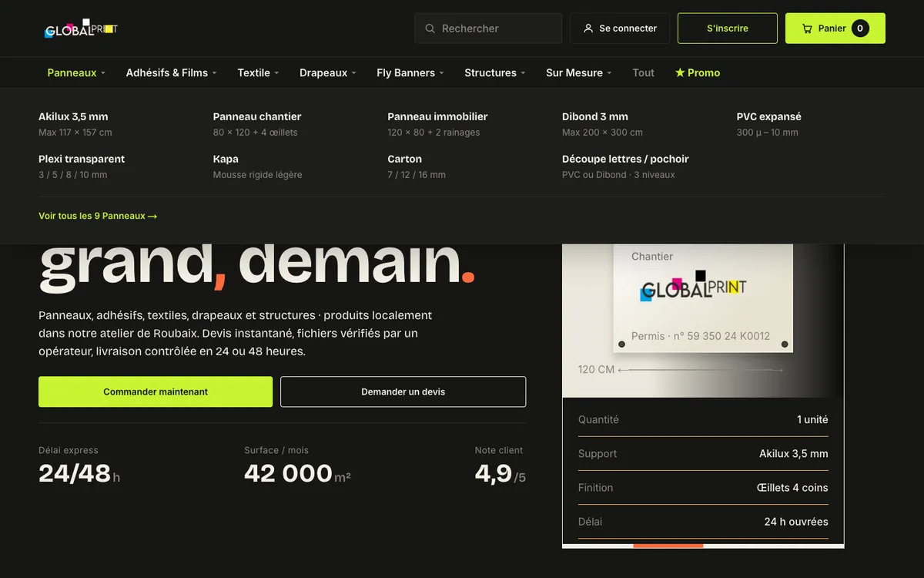
Task: Click the 4,9 /5 client rating
Action: tap(500, 465)
